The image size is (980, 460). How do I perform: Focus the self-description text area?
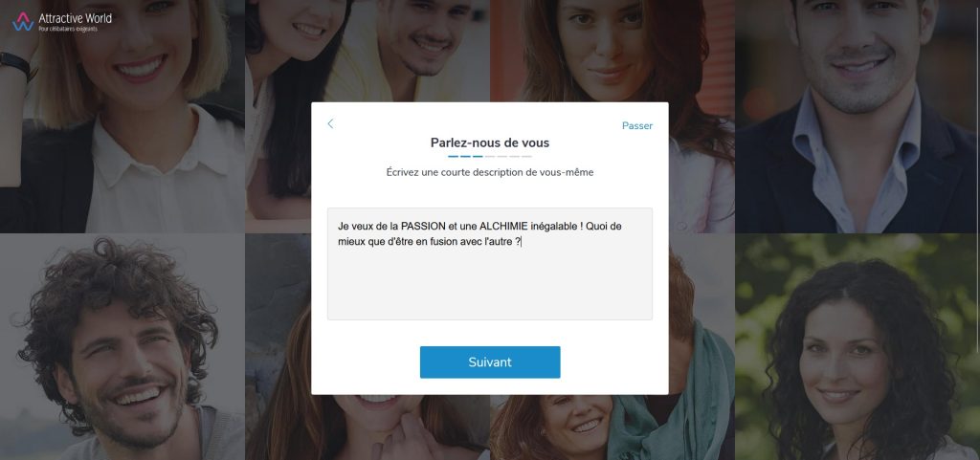(x=490, y=264)
